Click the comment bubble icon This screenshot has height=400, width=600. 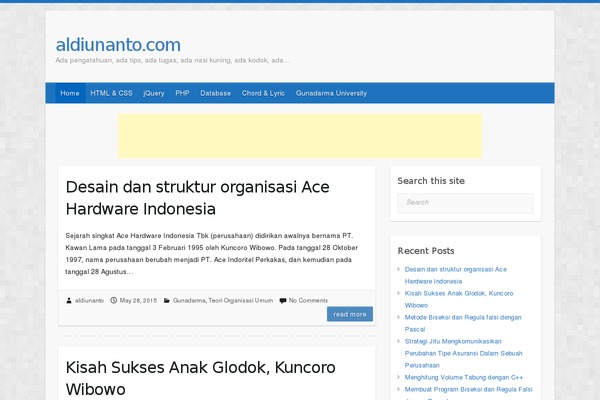[283, 300]
